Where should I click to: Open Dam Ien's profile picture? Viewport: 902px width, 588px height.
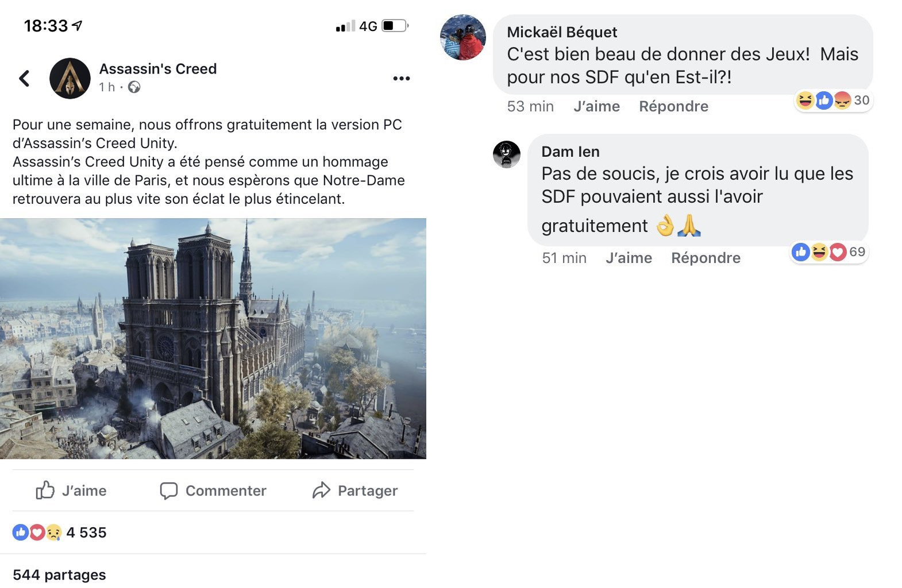(x=506, y=154)
